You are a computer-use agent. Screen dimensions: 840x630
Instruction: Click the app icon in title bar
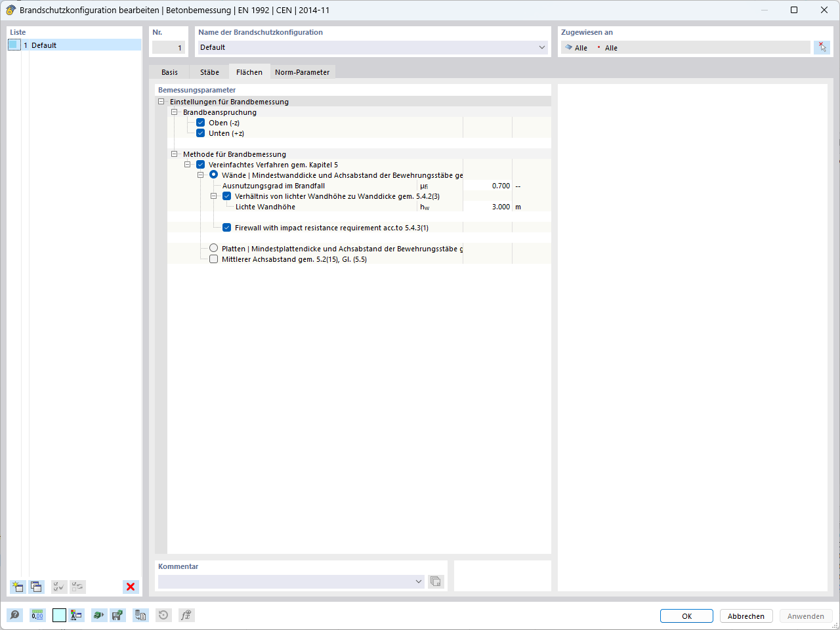pyautogui.click(x=10, y=10)
